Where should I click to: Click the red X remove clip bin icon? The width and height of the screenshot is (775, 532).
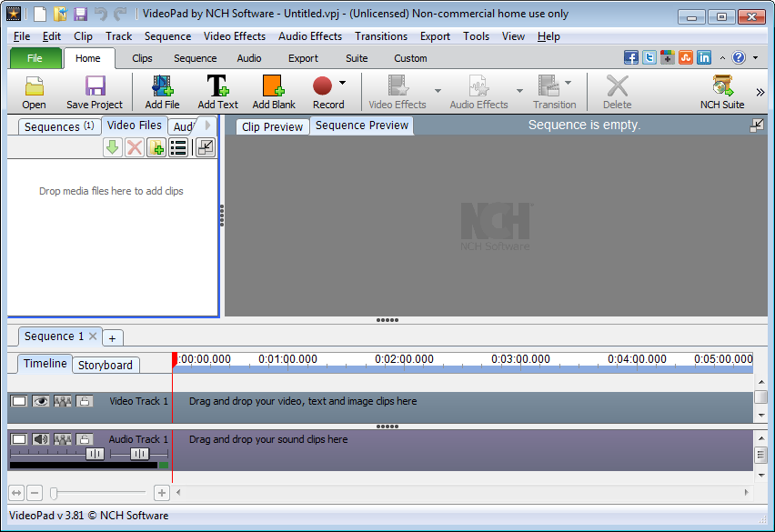pos(135,147)
